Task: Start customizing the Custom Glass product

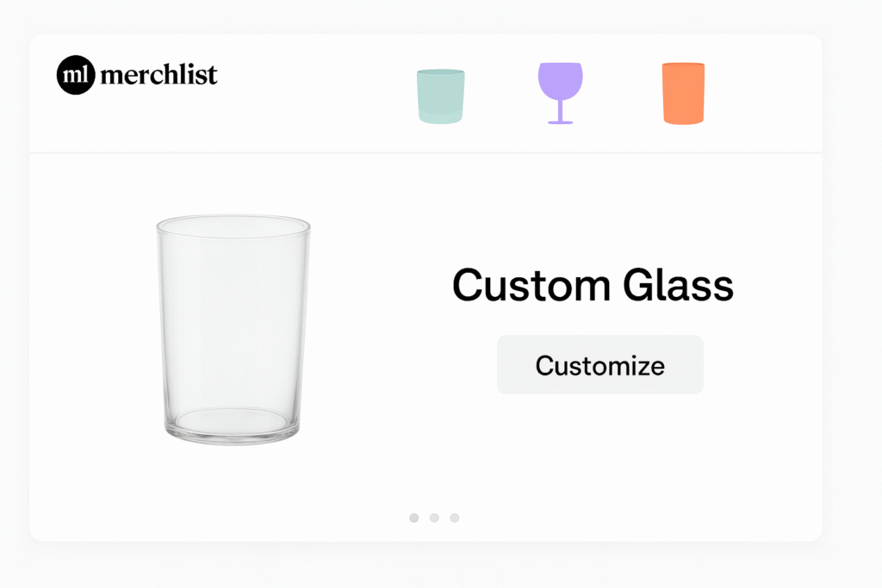Action: click(599, 365)
